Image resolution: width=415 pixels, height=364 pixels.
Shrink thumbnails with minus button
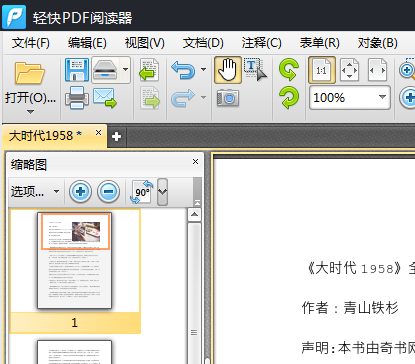pyautogui.click(x=108, y=191)
